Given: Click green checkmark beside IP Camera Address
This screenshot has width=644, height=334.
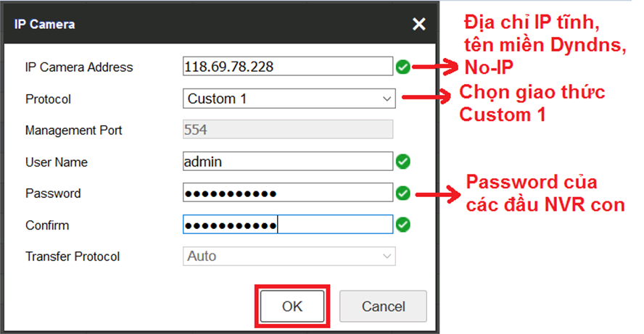Looking at the screenshot, I should [x=403, y=67].
